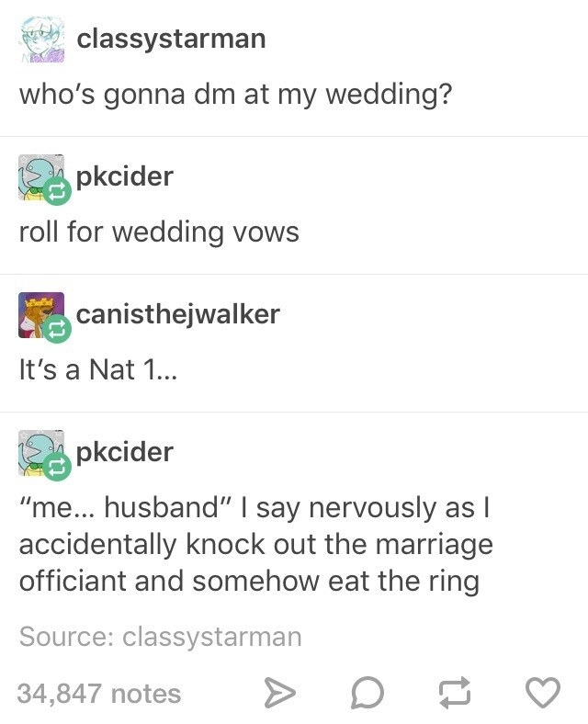The width and height of the screenshot is (588, 724).
Task: Open canisthejwalker's crowned avatar
Action: (41, 315)
